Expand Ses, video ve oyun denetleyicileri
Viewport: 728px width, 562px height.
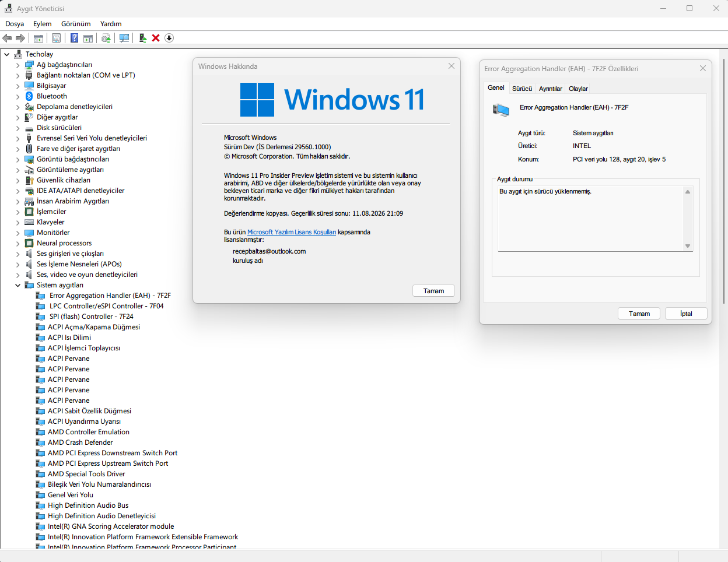click(17, 275)
